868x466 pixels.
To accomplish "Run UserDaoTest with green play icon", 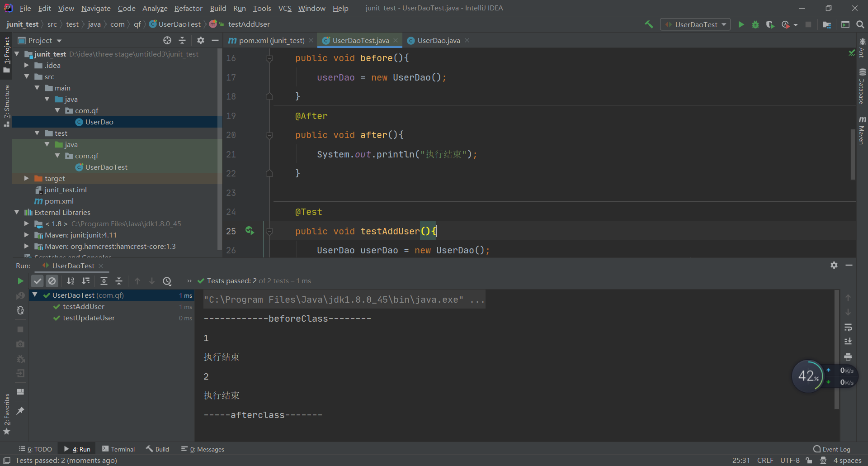I will pos(741,24).
